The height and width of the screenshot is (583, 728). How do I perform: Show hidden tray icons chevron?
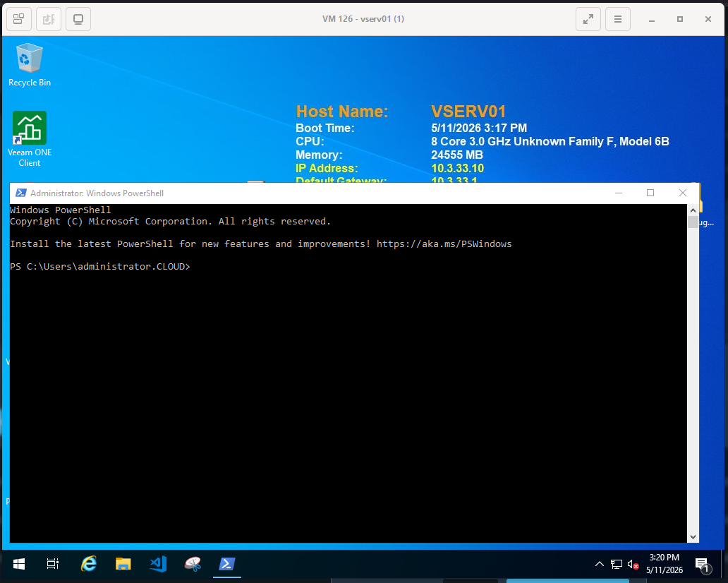600,565
